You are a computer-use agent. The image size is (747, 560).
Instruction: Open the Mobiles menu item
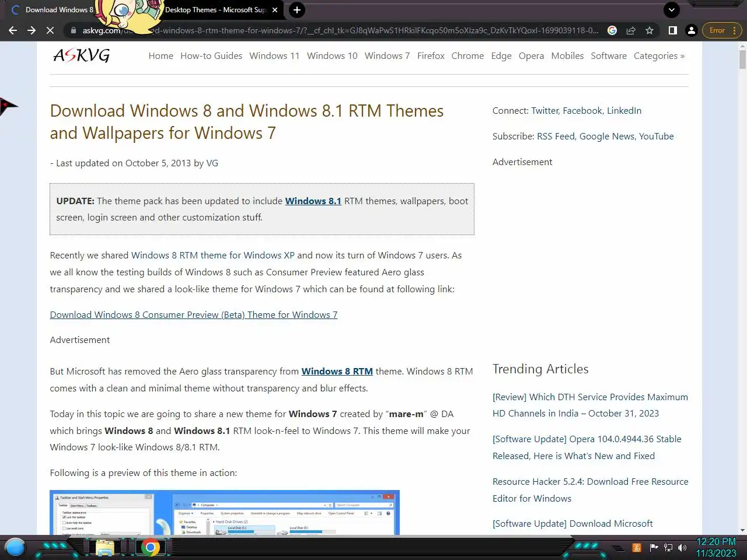567,56
